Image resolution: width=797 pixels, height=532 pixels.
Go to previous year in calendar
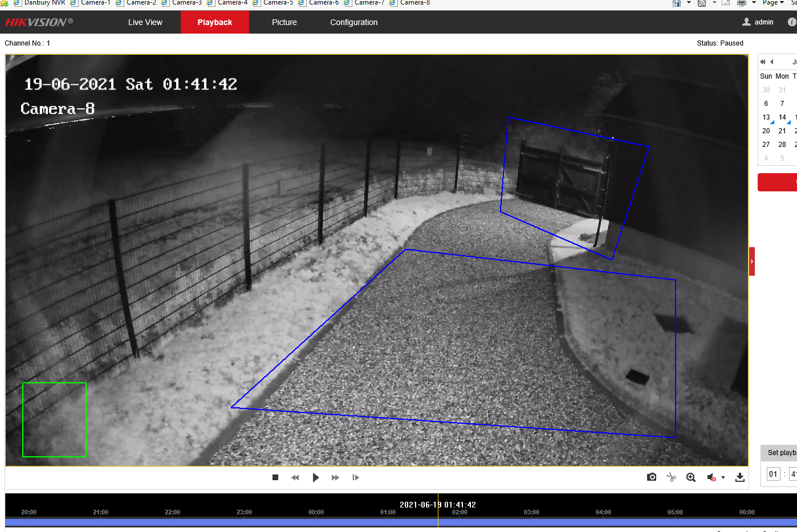coord(763,62)
